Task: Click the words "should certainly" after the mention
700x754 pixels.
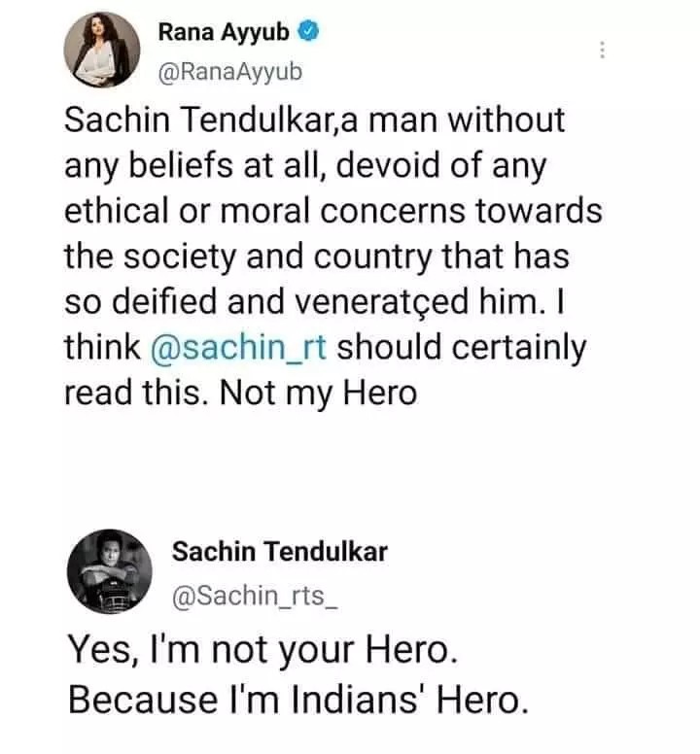Action: 462,347
